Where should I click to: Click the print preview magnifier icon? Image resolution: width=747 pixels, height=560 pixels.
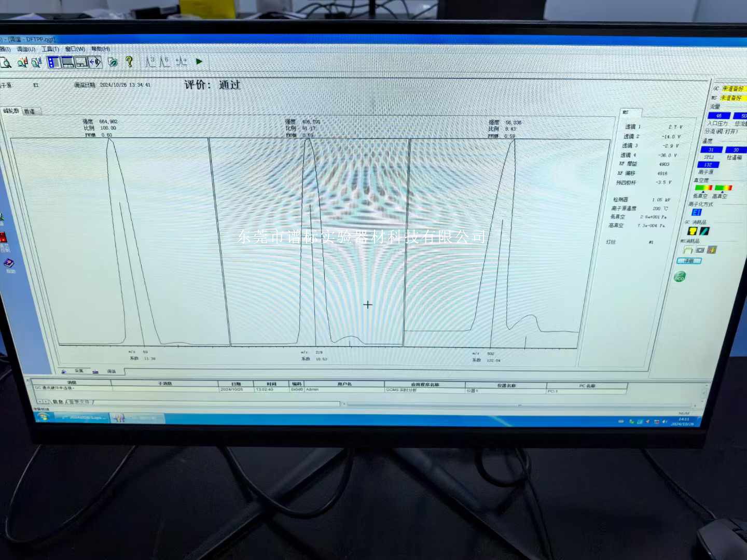pos(5,63)
